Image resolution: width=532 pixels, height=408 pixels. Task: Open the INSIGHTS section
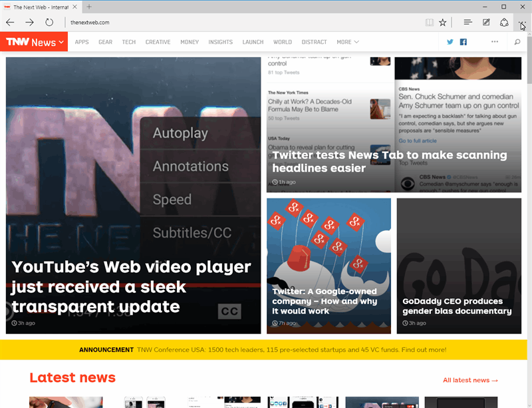(x=221, y=42)
